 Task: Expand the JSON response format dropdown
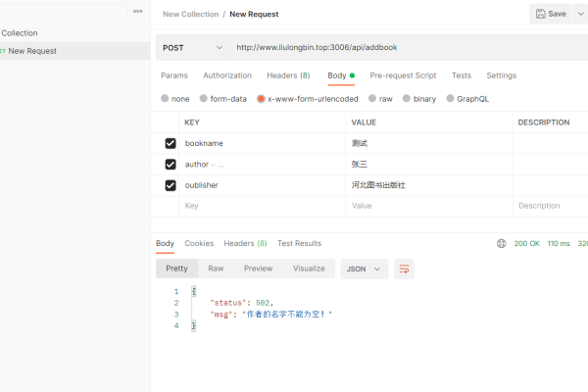(364, 269)
